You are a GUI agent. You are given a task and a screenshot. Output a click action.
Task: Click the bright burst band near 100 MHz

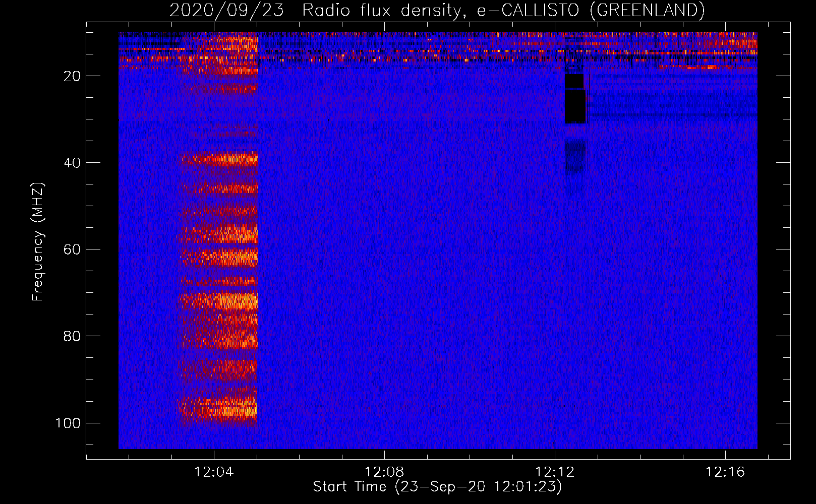[x=218, y=408]
